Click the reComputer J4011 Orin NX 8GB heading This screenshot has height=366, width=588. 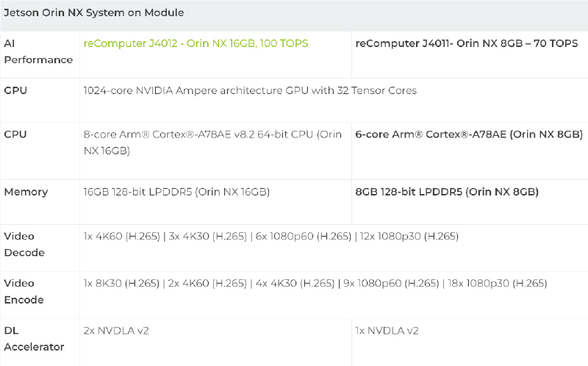tap(466, 43)
